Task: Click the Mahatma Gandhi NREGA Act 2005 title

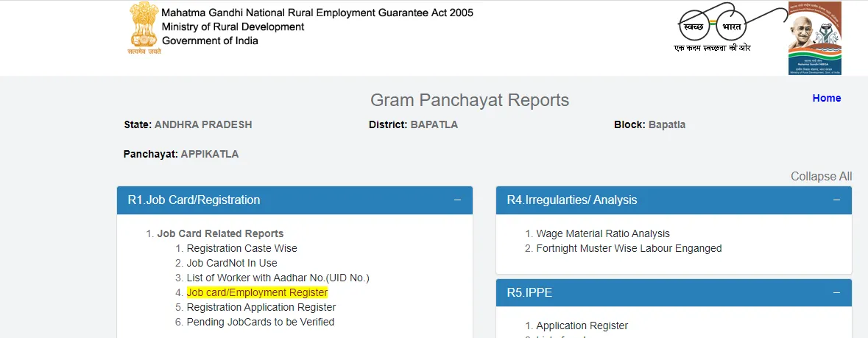Action: [318, 13]
